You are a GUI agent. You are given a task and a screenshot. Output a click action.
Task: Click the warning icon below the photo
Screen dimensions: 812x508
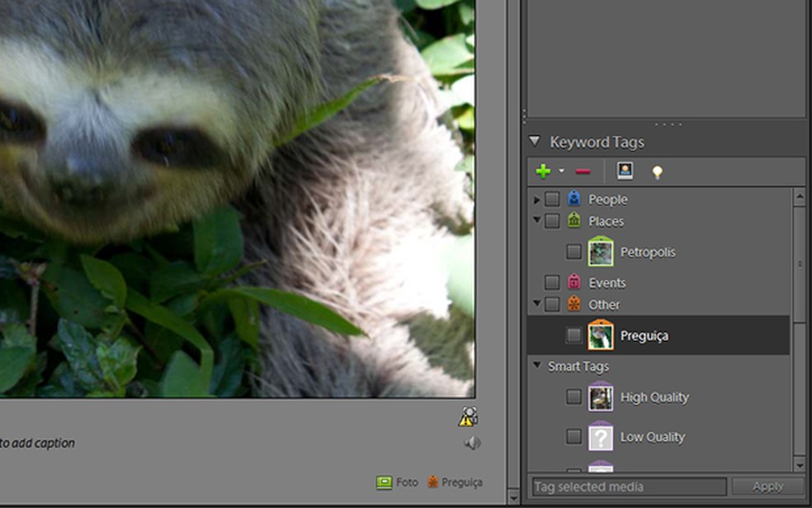pyautogui.click(x=468, y=417)
